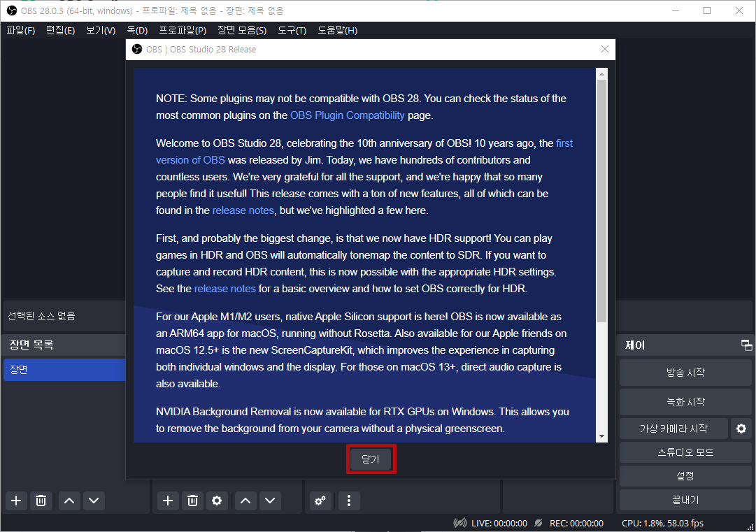Viewport: 756px width, 532px height.
Task: Close the OBS Studio 28 Release dialog
Action: [605, 49]
